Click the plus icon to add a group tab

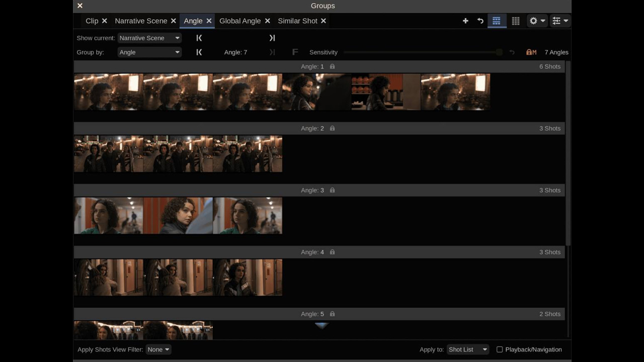tap(465, 21)
